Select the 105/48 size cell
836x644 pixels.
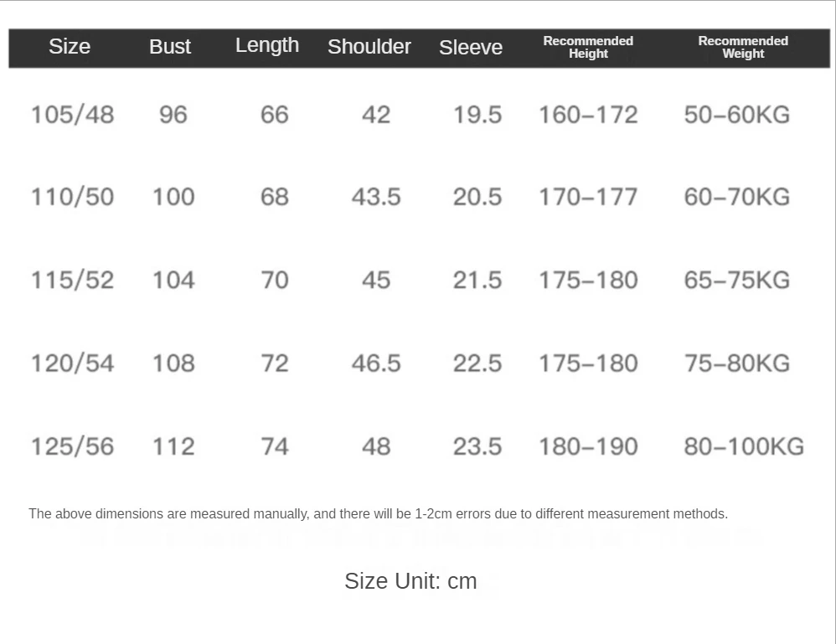73,115
